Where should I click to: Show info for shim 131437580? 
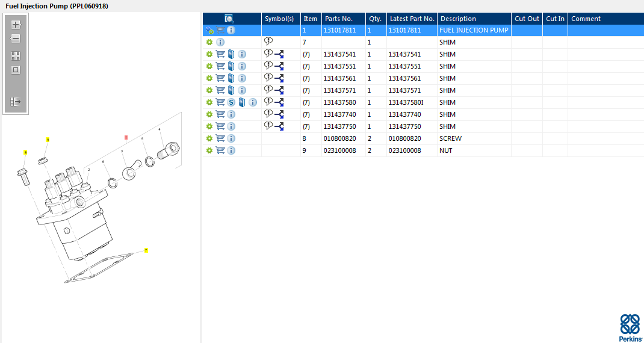(x=253, y=102)
